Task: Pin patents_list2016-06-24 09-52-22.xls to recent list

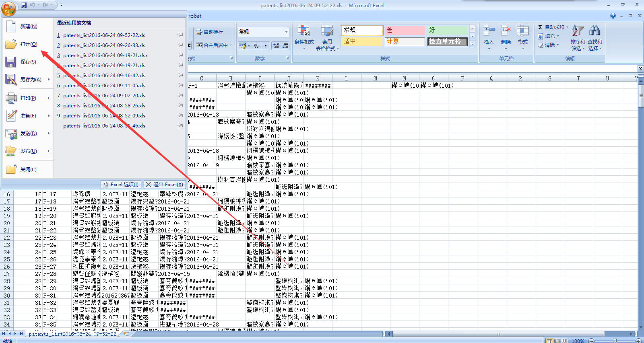Action: point(180,35)
